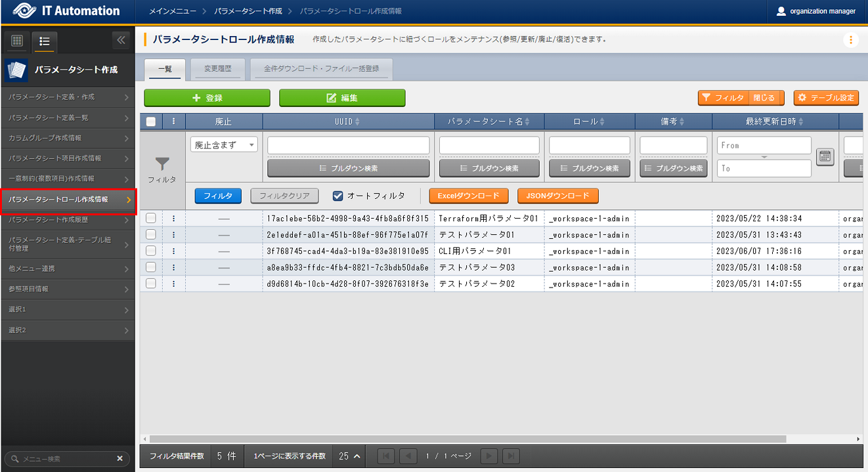Click the list view icon in sidebar

click(45, 41)
